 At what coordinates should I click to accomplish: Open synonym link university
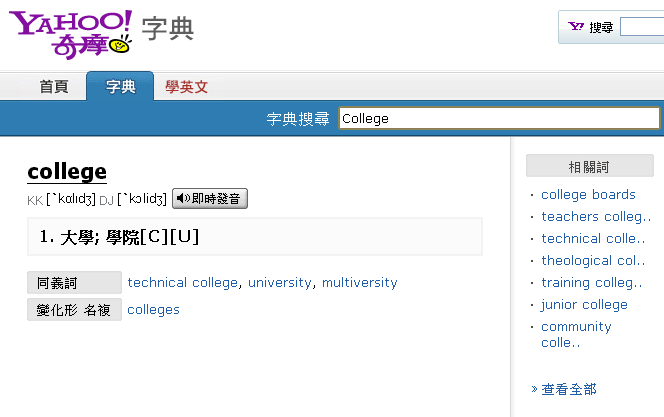point(279,282)
